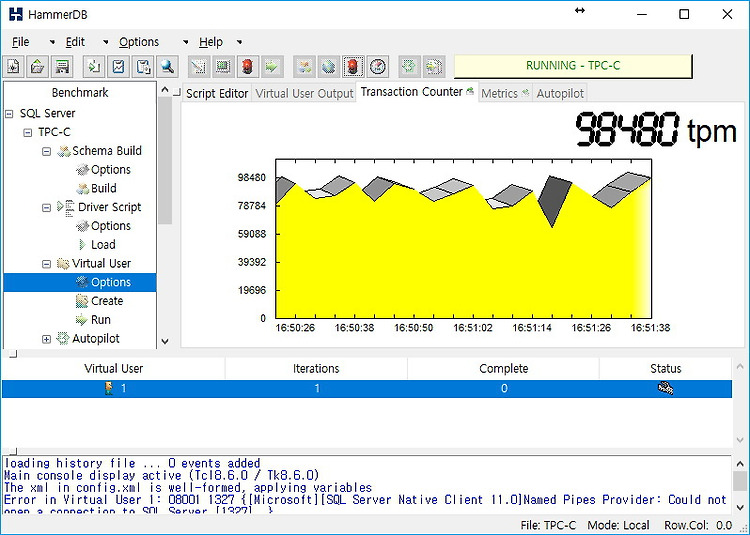Open the Edit menu dropdown arrow
Image resolution: width=750 pixels, height=535 pixels.
pos(106,42)
